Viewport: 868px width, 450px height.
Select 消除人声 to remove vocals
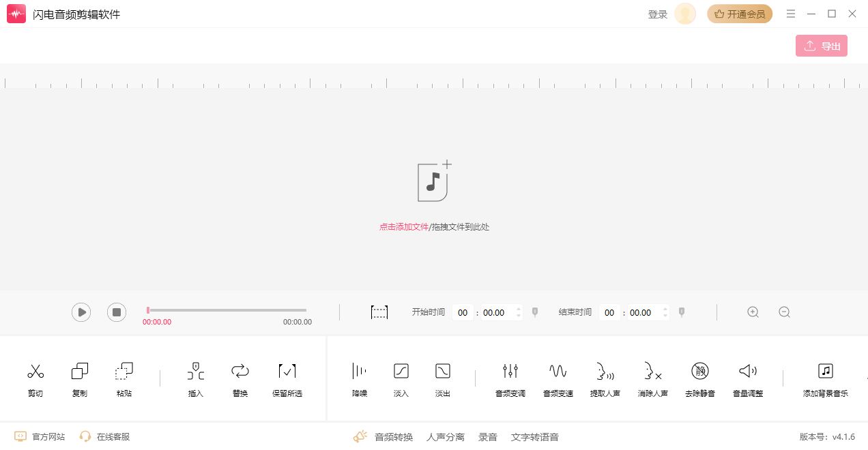coord(652,378)
